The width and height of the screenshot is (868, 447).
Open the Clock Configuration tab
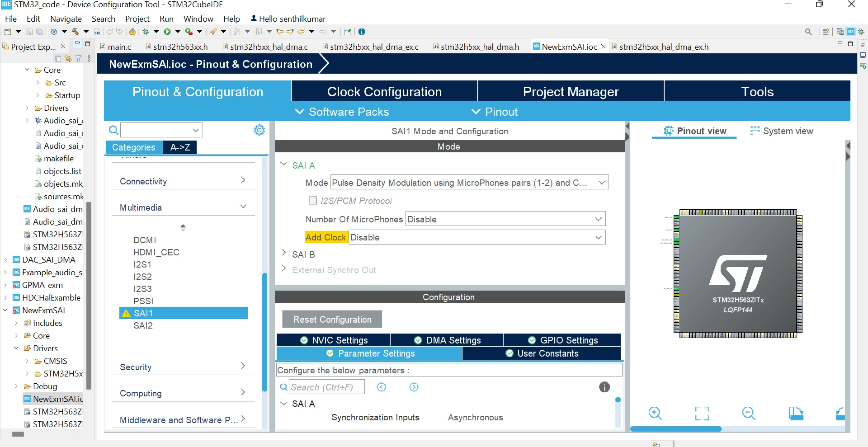coord(384,92)
